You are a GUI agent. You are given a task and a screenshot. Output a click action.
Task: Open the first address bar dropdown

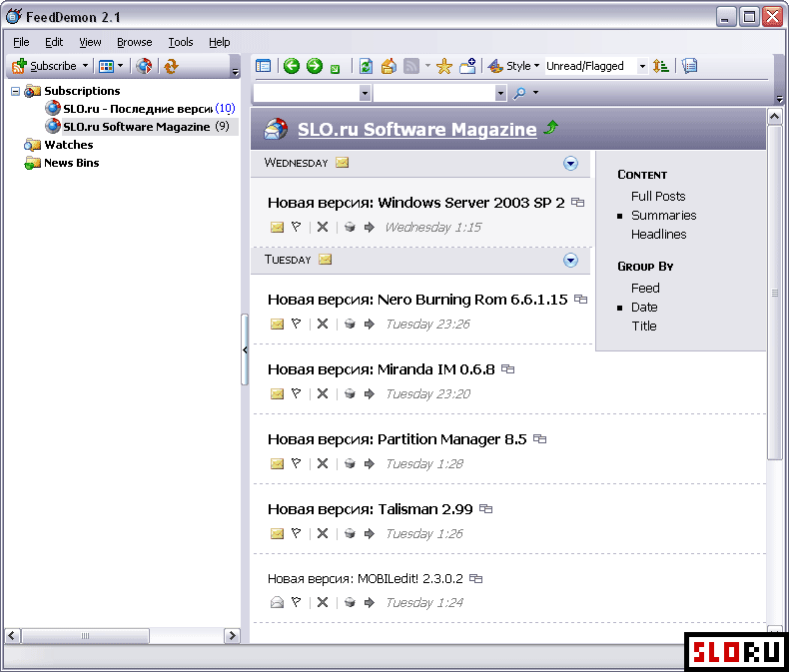point(366,93)
